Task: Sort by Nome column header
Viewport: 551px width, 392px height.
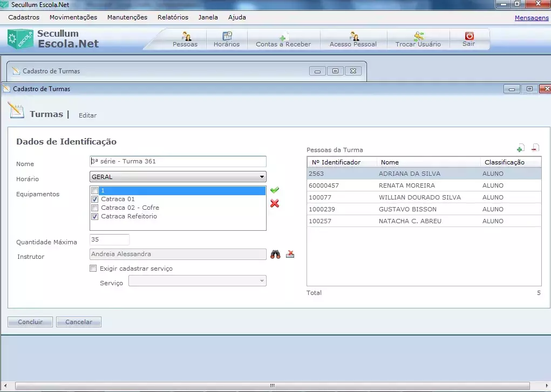Action: click(428, 162)
